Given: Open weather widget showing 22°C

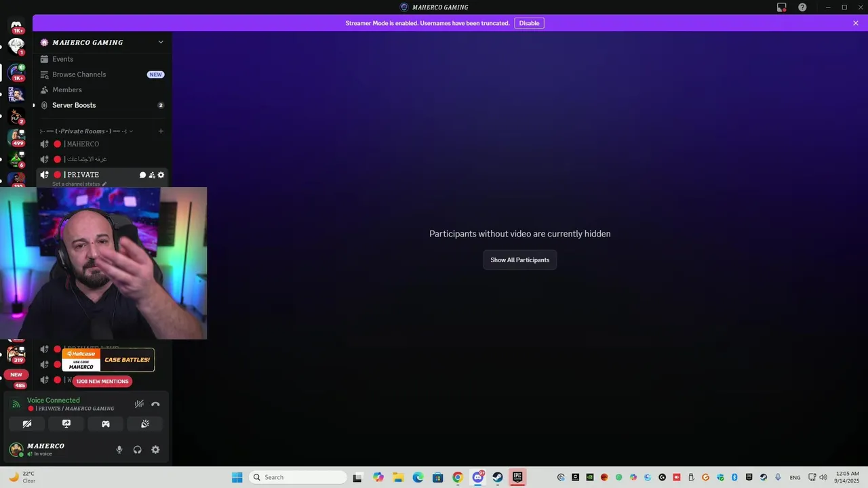Looking at the screenshot, I should (x=22, y=477).
